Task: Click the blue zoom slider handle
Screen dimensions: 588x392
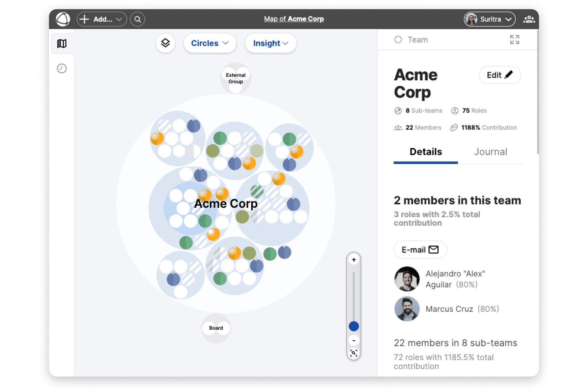Action: (354, 326)
